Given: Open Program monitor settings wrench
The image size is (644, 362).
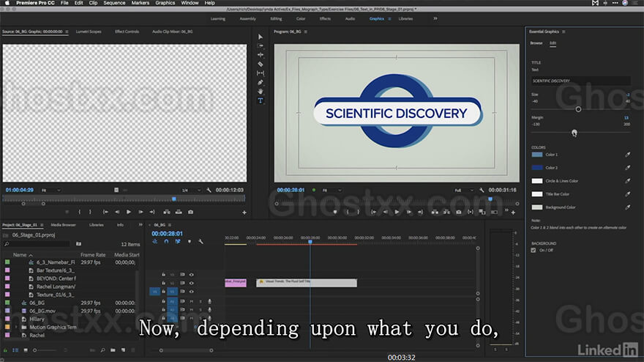Looking at the screenshot, I should (x=482, y=190).
